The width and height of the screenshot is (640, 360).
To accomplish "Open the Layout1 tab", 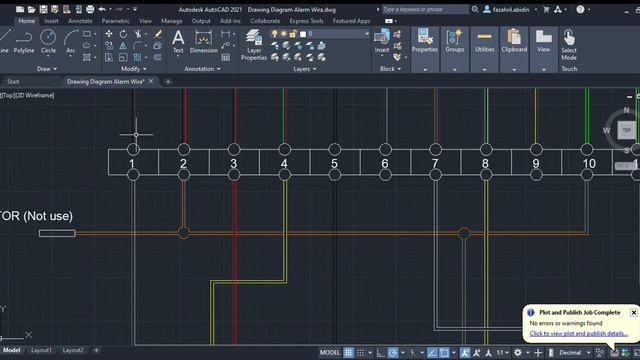I will point(41,350).
